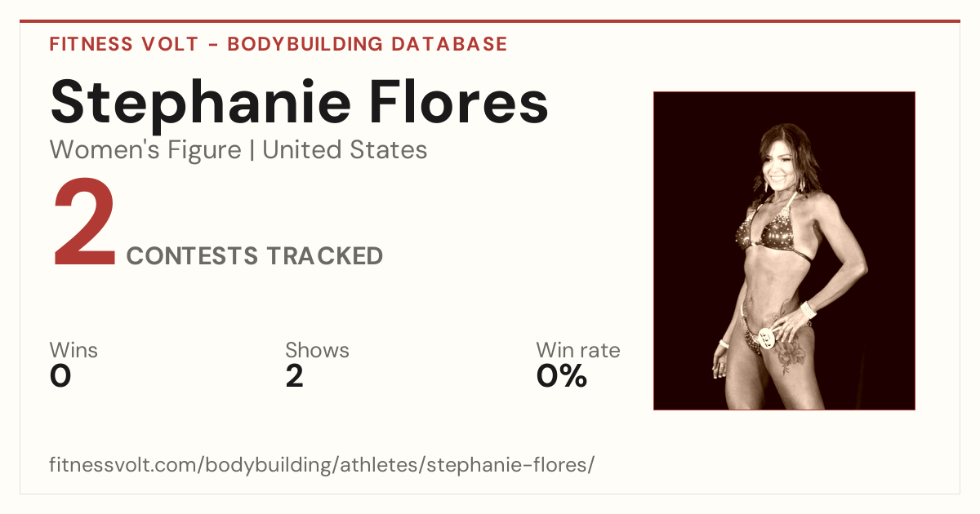Click the United States country text
980x514 pixels.
coord(345,150)
